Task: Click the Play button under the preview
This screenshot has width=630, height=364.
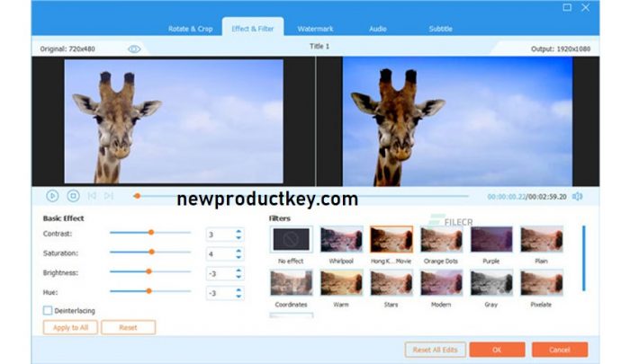Action: coord(52,195)
